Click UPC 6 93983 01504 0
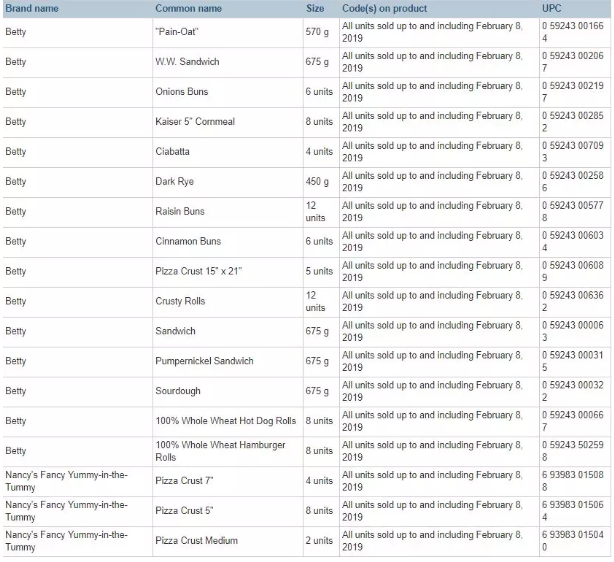This screenshot has height=562, width=614. click(573, 541)
